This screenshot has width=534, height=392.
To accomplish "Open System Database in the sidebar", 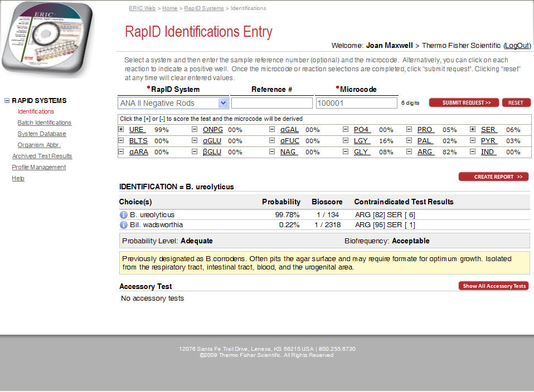I will (x=42, y=134).
